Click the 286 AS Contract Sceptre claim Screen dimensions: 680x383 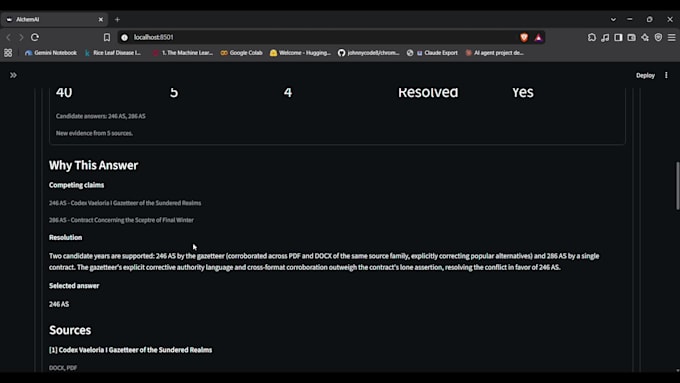click(121, 220)
